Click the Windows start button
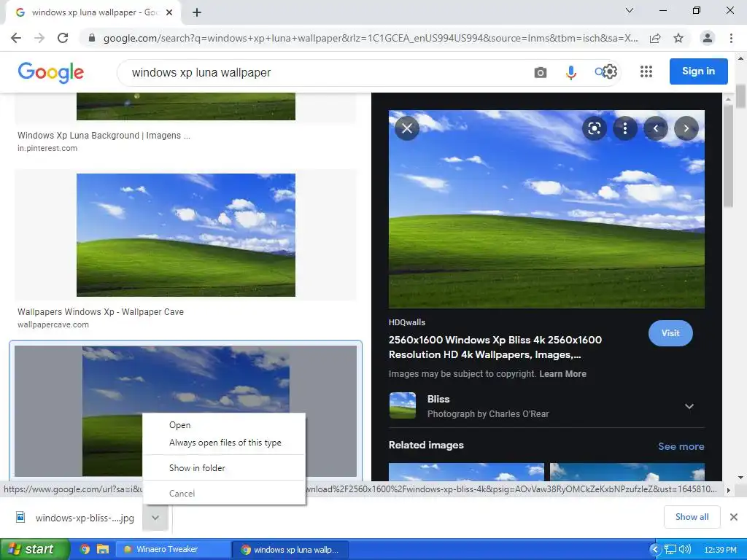This screenshot has width=747, height=560. click(35, 549)
